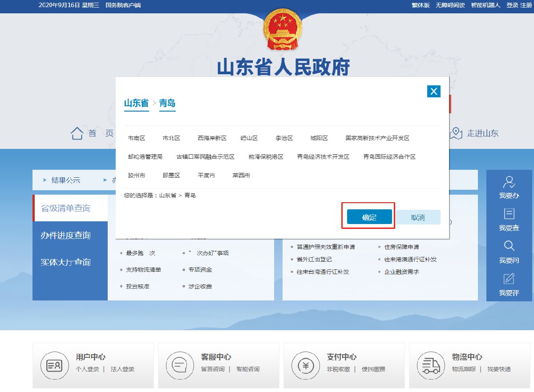This screenshot has width=534, height=392.
Task: Click 山东省 breadcrumb in dialog
Action: click(x=136, y=104)
